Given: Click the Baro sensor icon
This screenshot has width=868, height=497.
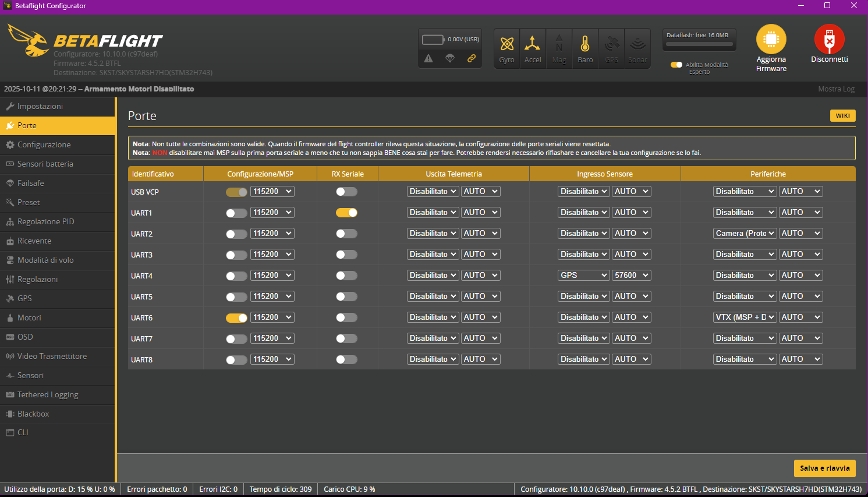Looking at the screenshot, I should 585,44.
